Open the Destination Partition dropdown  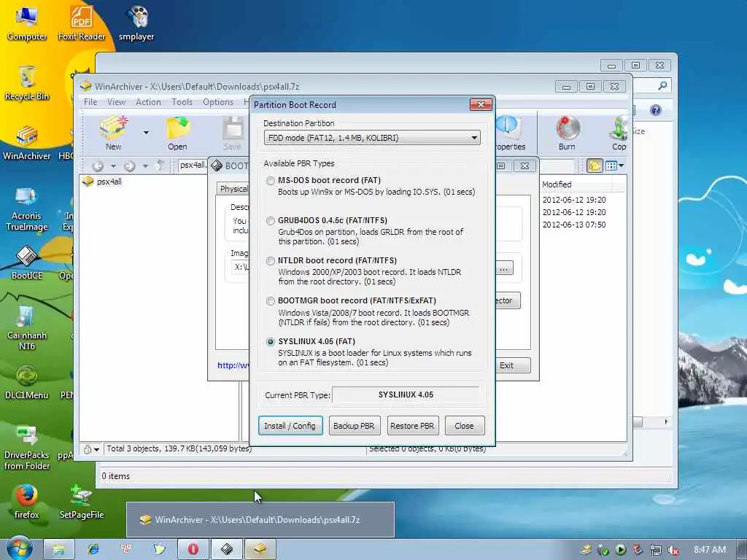pyautogui.click(x=371, y=138)
